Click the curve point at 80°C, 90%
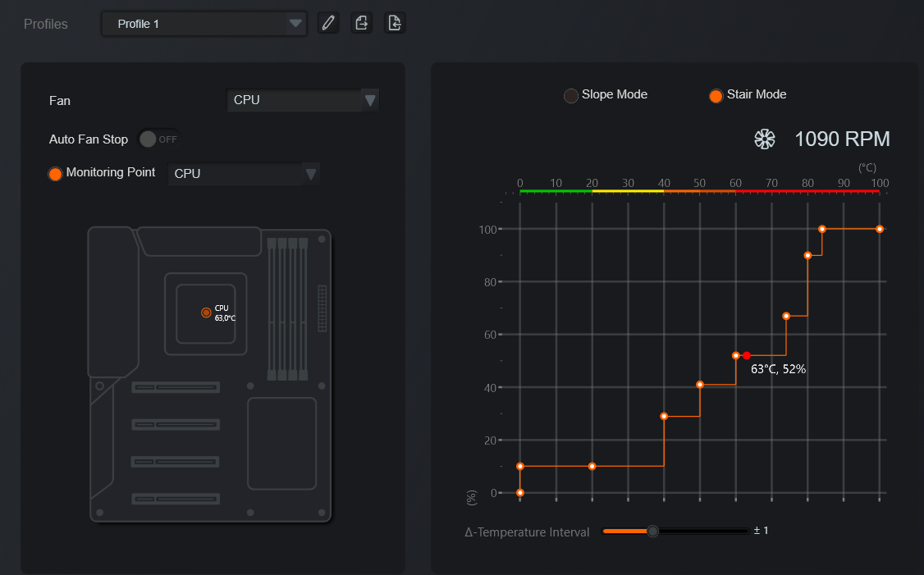Viewport: 924px width, 575px height. tap(808, 256)
